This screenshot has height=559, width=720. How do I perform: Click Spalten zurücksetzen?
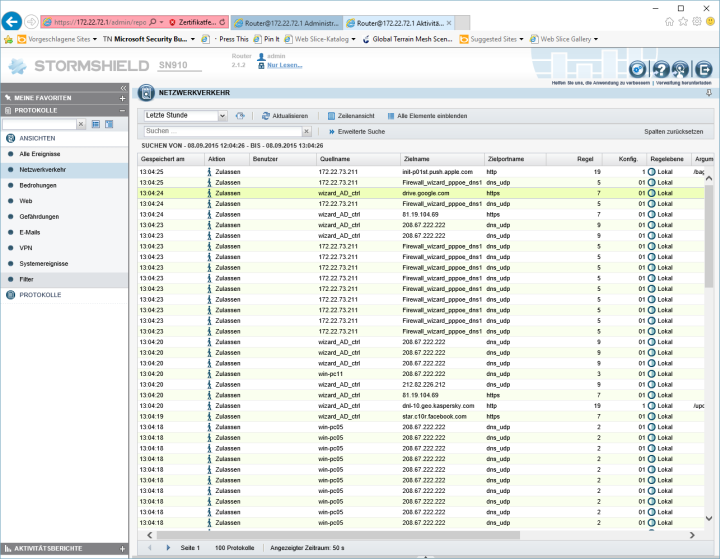[x=673, y=131]
